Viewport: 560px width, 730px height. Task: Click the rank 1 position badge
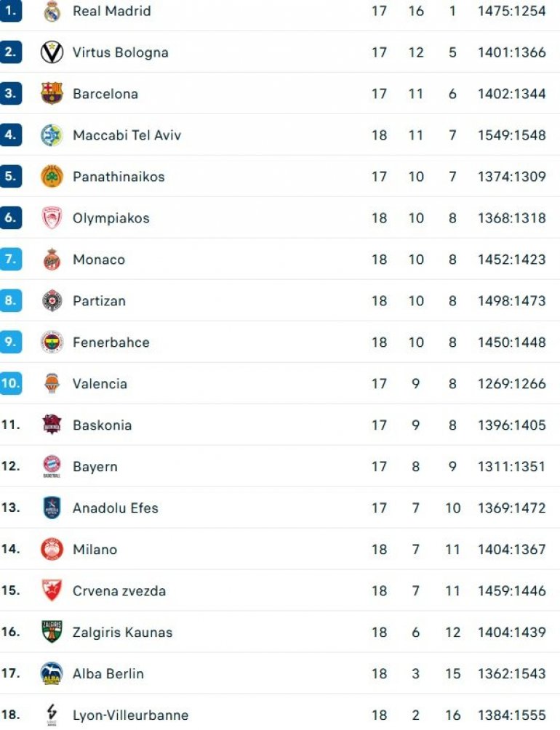[11, 12]
